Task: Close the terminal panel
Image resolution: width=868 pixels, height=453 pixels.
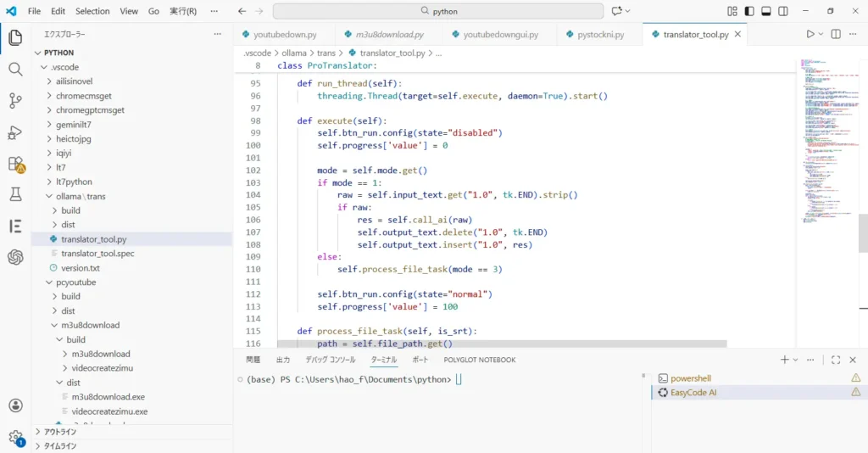Action: click(x=853, y=360)
